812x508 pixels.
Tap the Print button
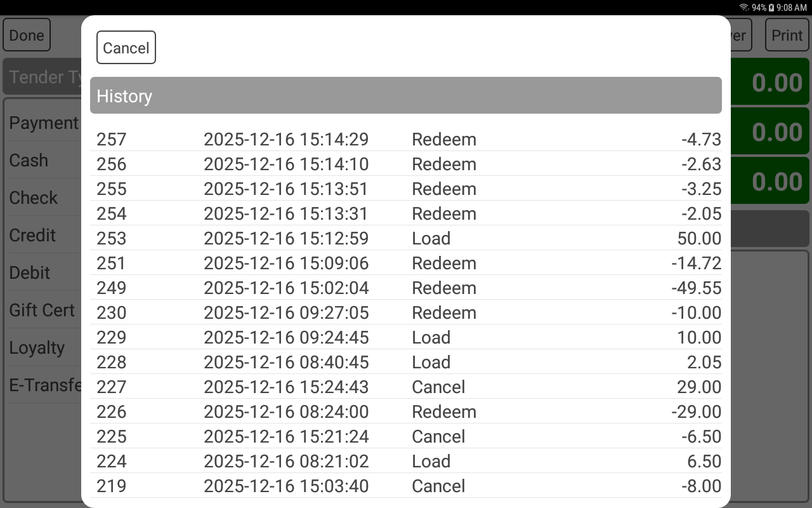[787, 35]
